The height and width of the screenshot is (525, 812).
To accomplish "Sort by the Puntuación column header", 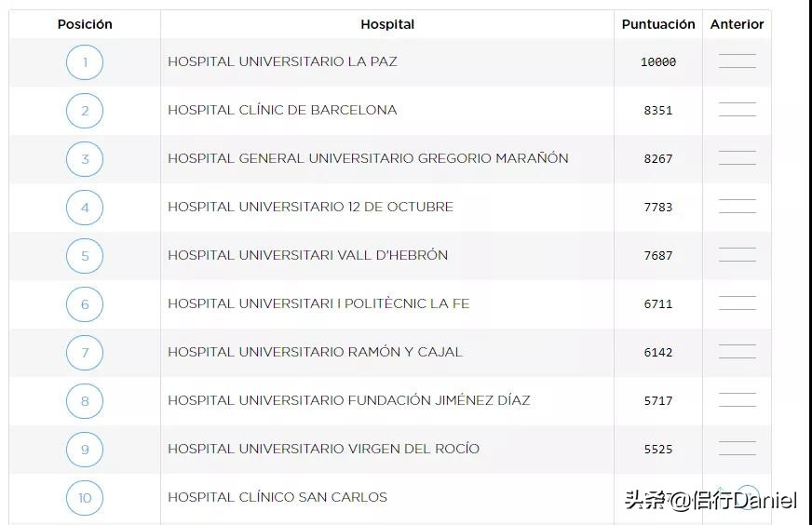I will point(658,24).
